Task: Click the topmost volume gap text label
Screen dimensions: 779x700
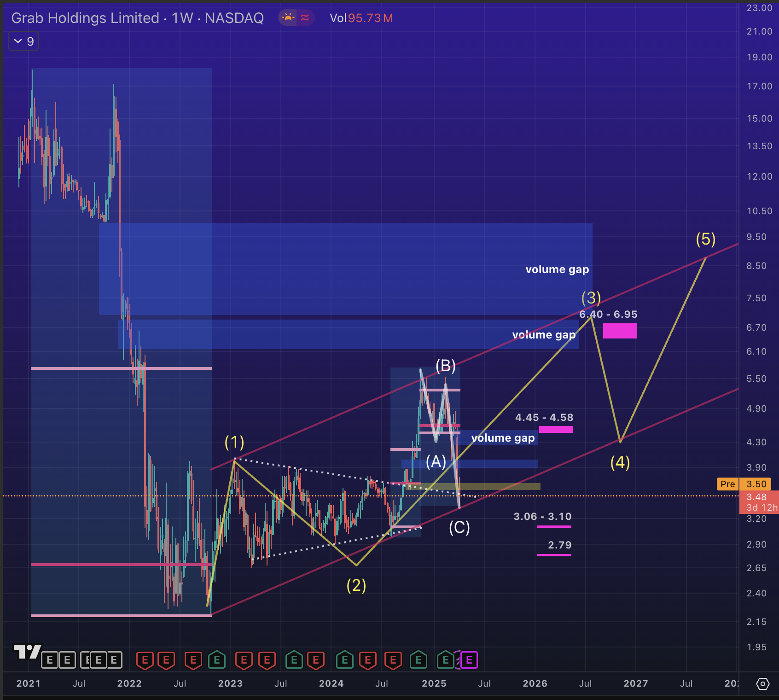Action: pos(557,269)
